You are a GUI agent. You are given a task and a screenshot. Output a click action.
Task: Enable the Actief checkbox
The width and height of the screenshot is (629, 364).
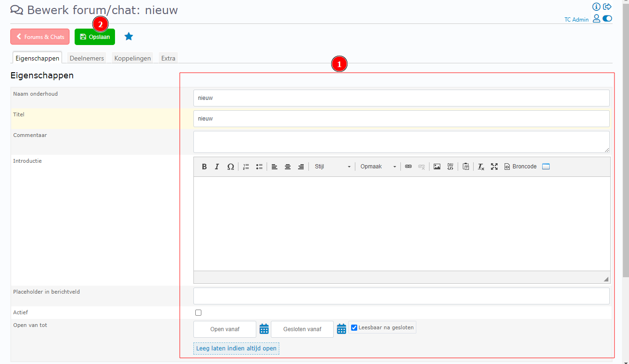click(x=198, y=313)
